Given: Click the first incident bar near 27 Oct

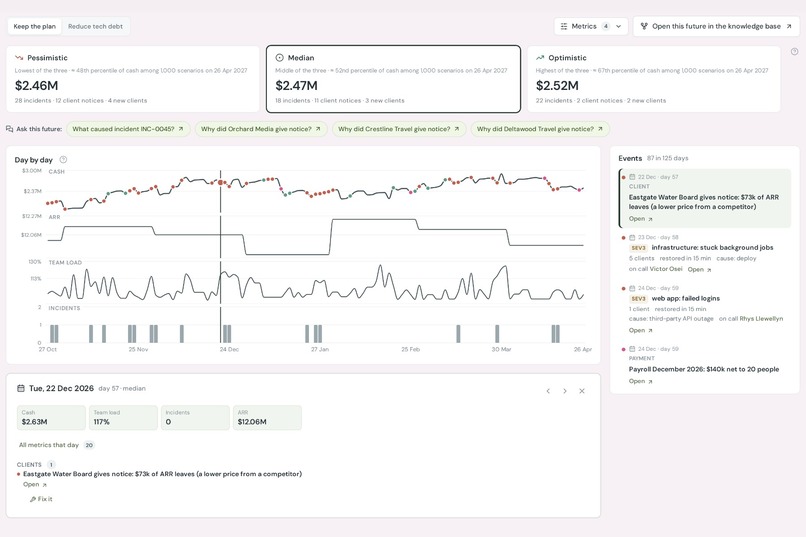Looking at the screenshot, I should [x=52, y=334].
